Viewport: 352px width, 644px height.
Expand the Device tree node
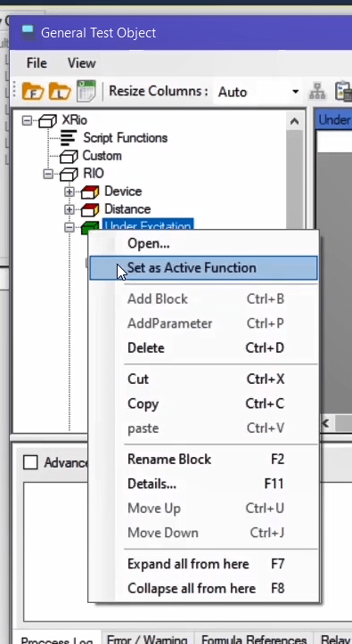pyautogui.click(x=69, y=192)
